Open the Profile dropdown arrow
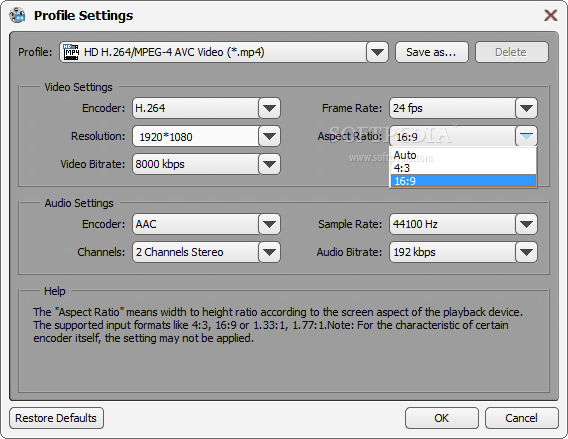Viewport: 568px width, 439px height. [377, 52]
